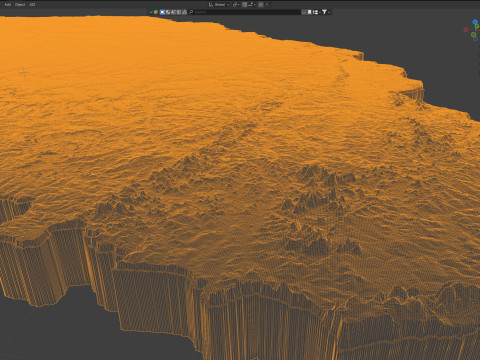480x360 pixels.
Task: Click the highlighted blue icon in the search row
Action: pyautogui.click(x=162, y=12)
